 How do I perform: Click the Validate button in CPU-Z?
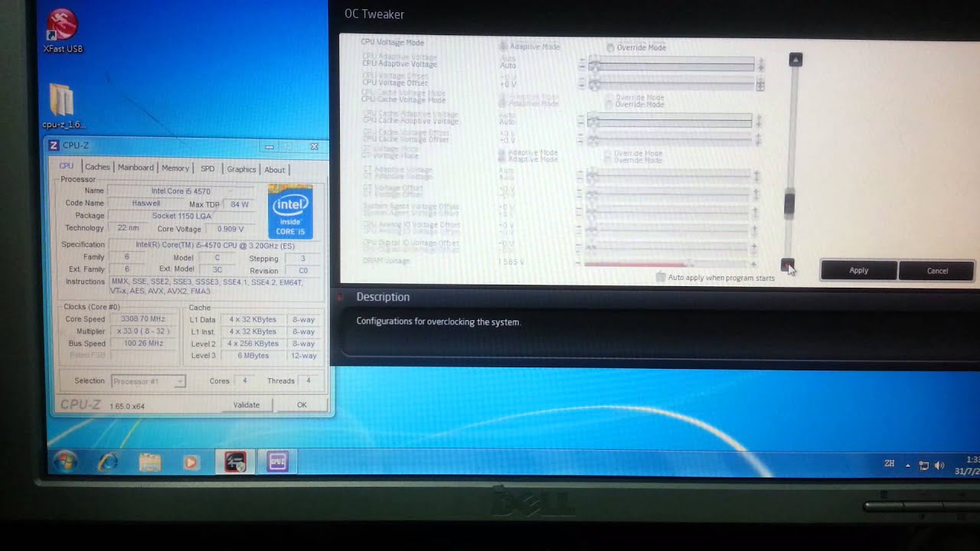(x=246, y=405)
